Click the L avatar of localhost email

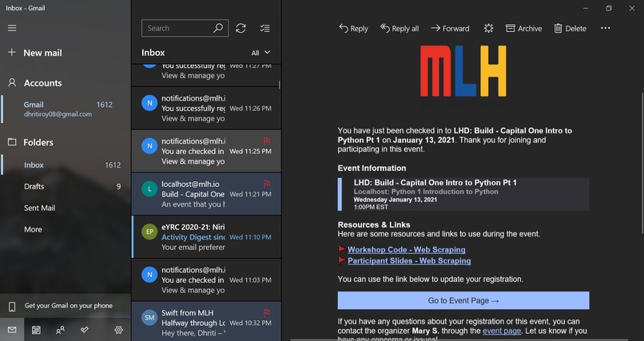coord(149,188)
